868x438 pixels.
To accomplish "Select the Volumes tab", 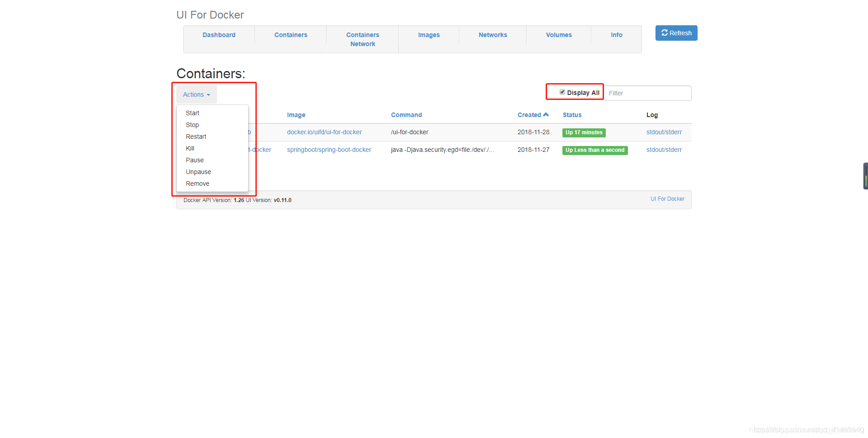I will point(559,35).
